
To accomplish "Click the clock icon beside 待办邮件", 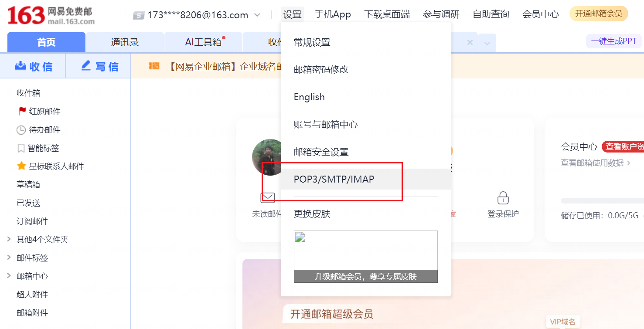I will click(x=21, y=130).
